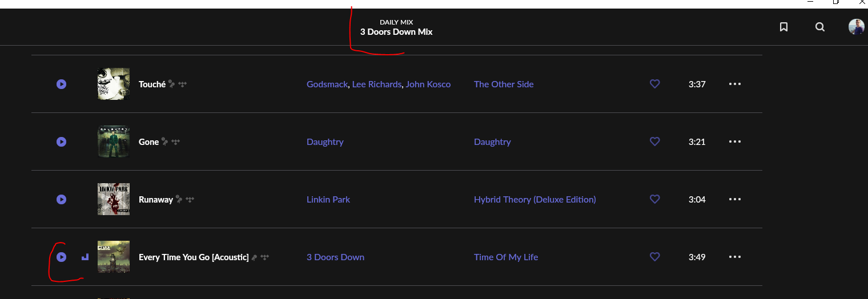Like the track Runaway with heart icon
This screenshot has height=299, width=868.
[x=655, y=199]
